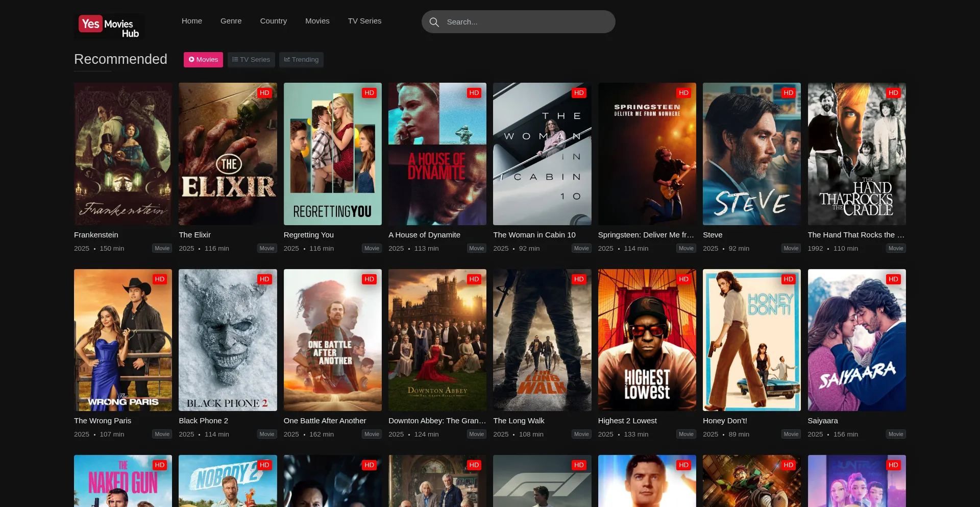
Task: Show the Trending recommended list
Action: tap(301, 60)
